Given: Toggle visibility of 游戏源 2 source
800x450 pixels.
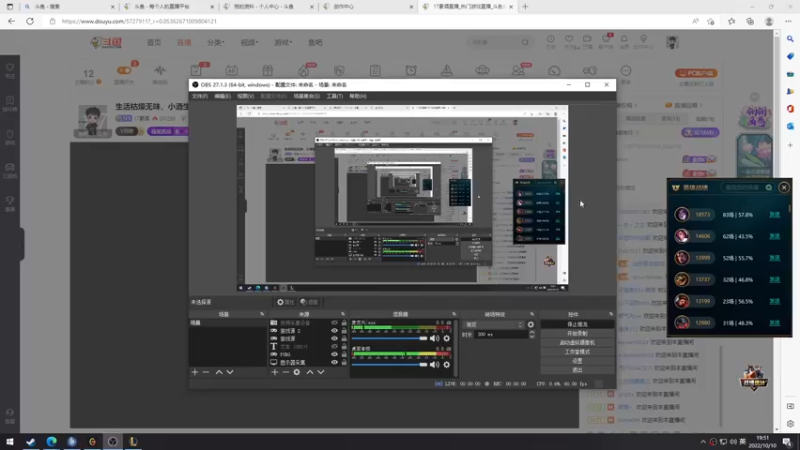Looking at the screenshot, I should pos(334,331).
